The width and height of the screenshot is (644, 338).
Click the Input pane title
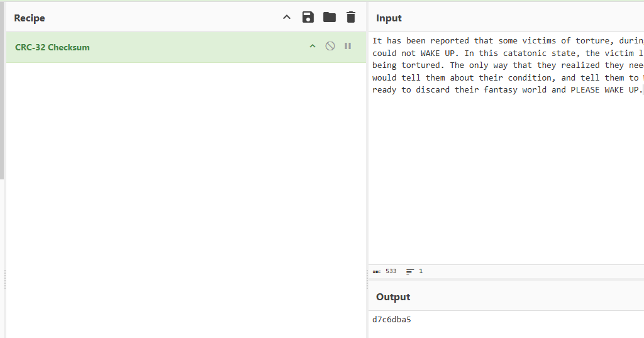click(389, 18)
